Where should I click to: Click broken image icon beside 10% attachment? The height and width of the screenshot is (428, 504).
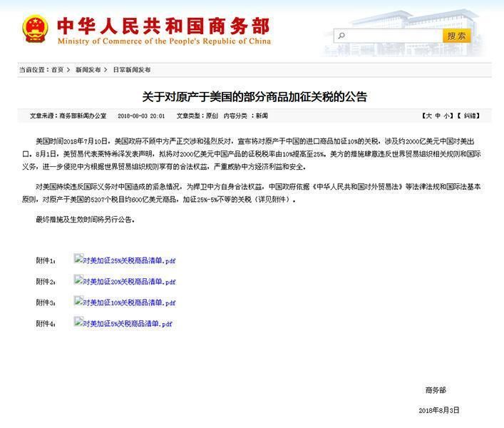pyautogui.click(x=78, y=300)
